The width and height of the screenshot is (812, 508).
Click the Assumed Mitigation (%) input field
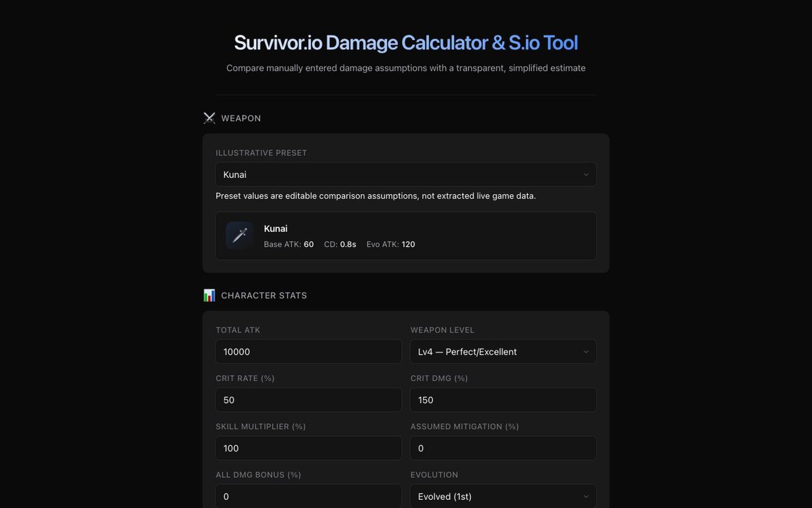503,448
